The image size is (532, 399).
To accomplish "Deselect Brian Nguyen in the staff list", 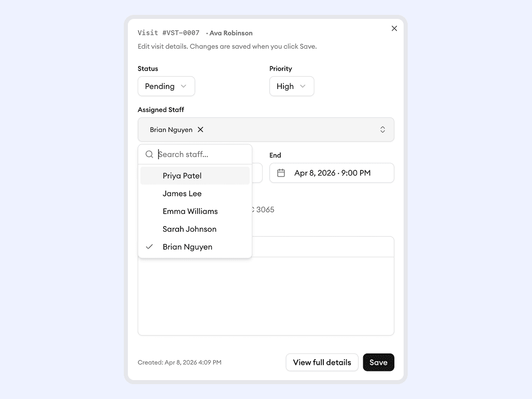I will [187, 247].
